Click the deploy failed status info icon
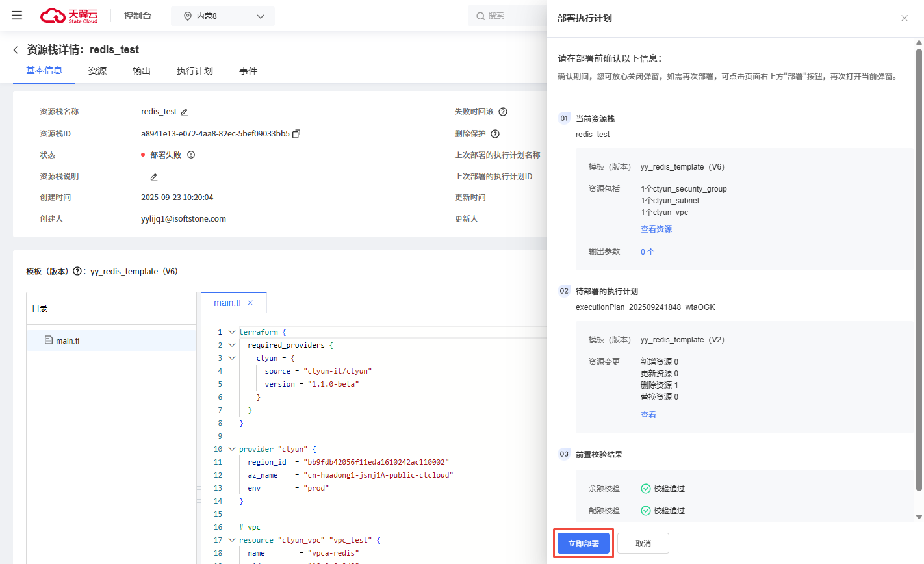The width and height of the screenshot is (924, 564). tap(191, 155)
